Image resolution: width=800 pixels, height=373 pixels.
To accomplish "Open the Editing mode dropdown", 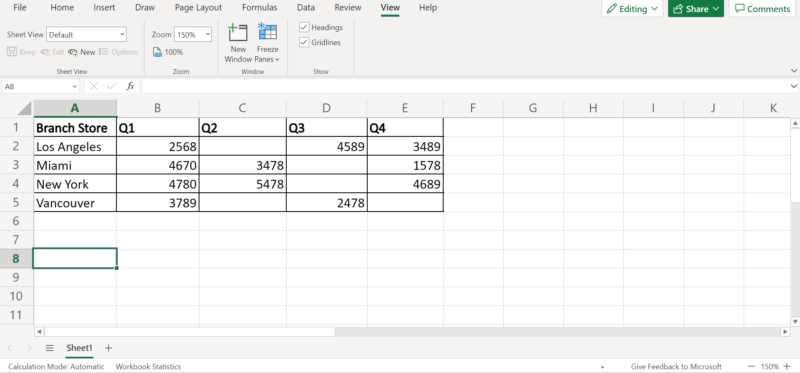I will point(632,9).
